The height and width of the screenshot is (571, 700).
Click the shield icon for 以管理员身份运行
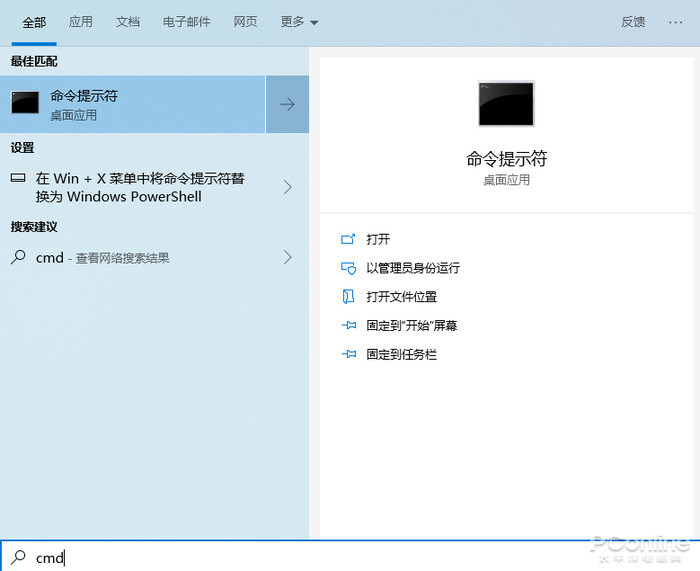coord(348,268)
